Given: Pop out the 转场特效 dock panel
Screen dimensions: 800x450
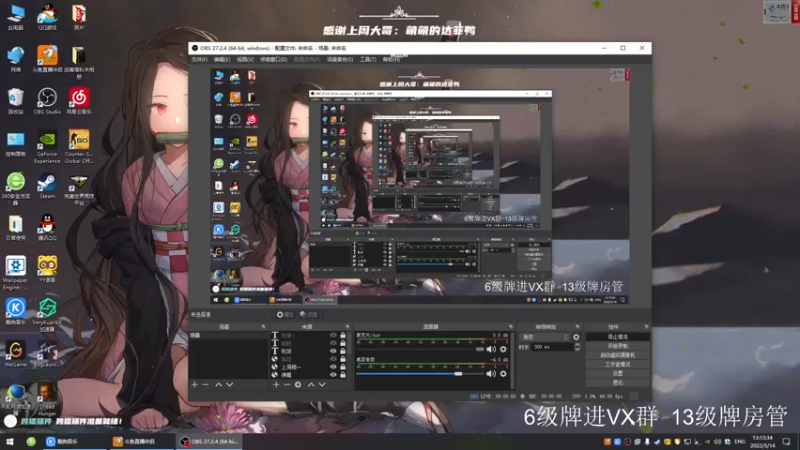Looking at the screenshot, I should (x=578, y=327).
